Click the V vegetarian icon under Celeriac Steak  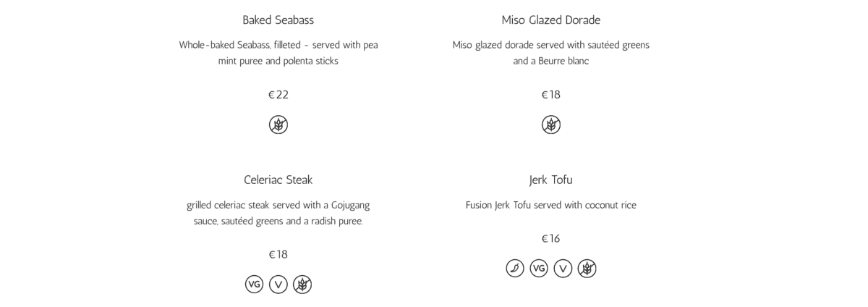click(x=278, y=285)
